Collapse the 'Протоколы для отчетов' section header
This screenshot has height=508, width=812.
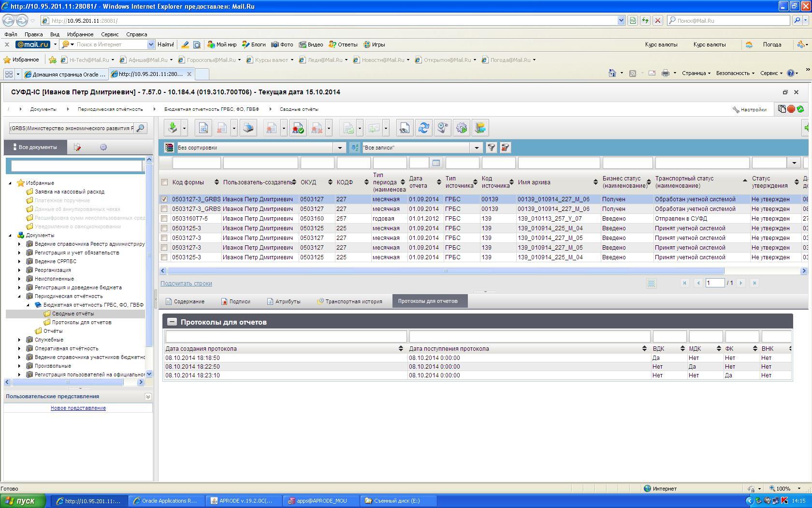(172, 322)
